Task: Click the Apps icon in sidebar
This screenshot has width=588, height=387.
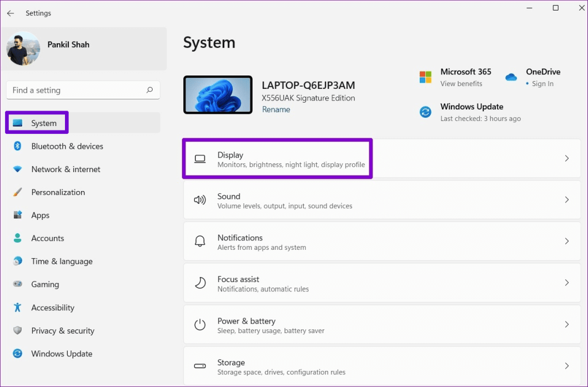Action: coord(17,215)
